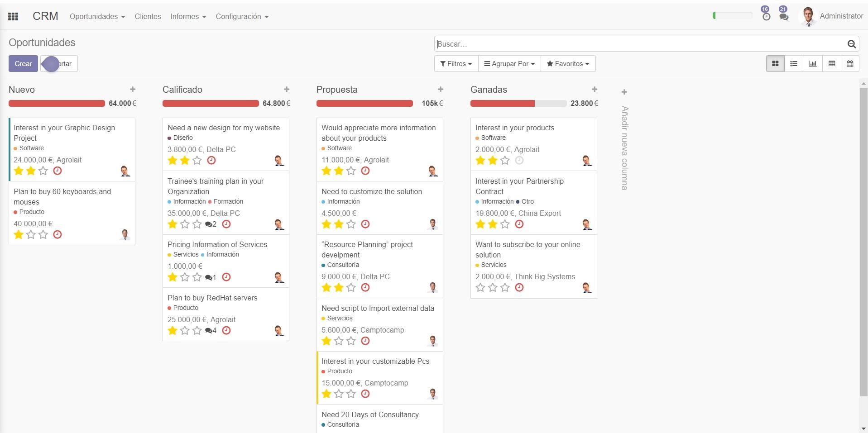This screenshot has height=433, width=868.
Task: Toggle a star on 'Want to subscribe to your online solution'
Action: tap(480, 287)
